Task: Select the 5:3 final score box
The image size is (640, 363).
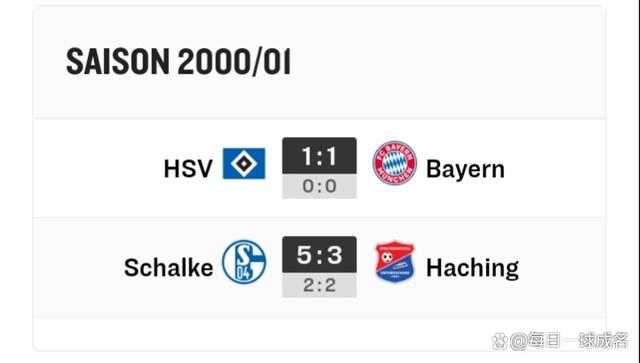Action: pos(319,254)
